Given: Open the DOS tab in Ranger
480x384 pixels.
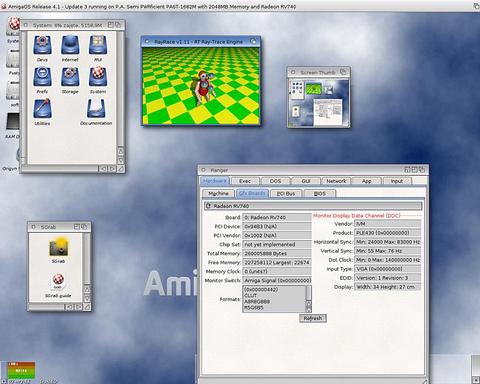Looking at the screenshot, I should tap(275, 181).
